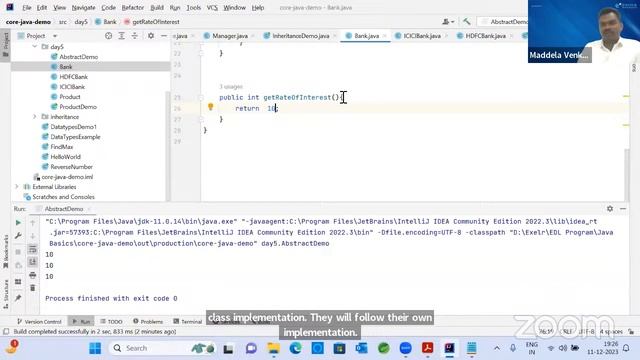The width and height of the screenshot is (640, 360).
Task: Click the editor vertical scrollbar
Action: coord(627,175)
